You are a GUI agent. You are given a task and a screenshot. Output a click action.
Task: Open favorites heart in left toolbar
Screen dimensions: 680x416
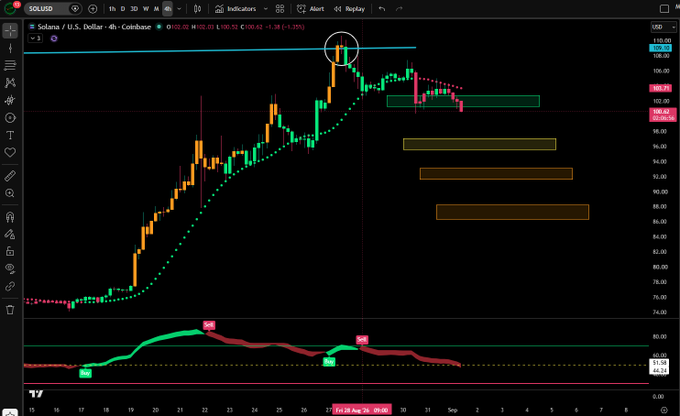coord(10,152)
